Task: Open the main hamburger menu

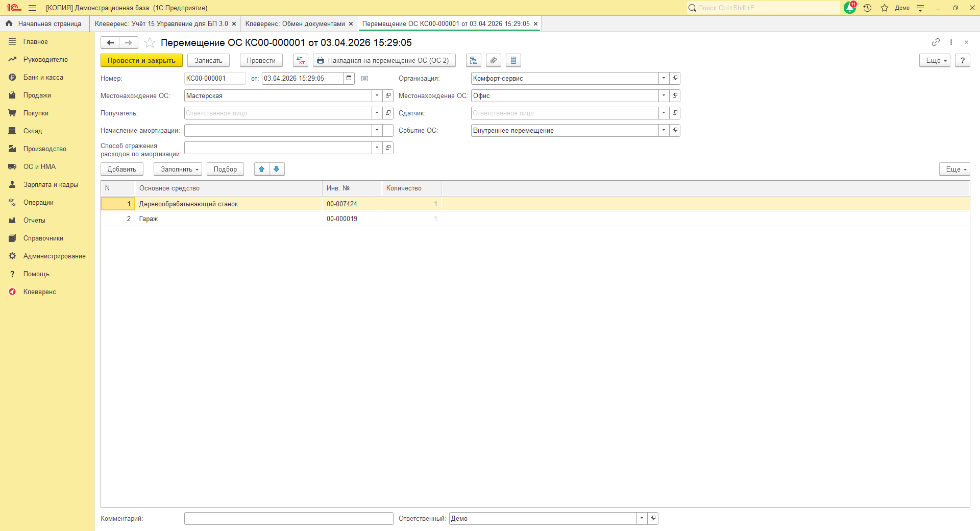Action: click(32, 8)
